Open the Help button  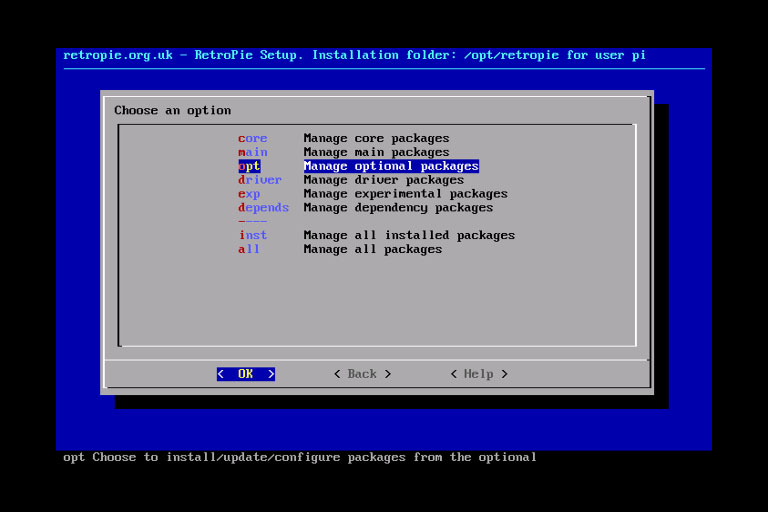point(479,374)
